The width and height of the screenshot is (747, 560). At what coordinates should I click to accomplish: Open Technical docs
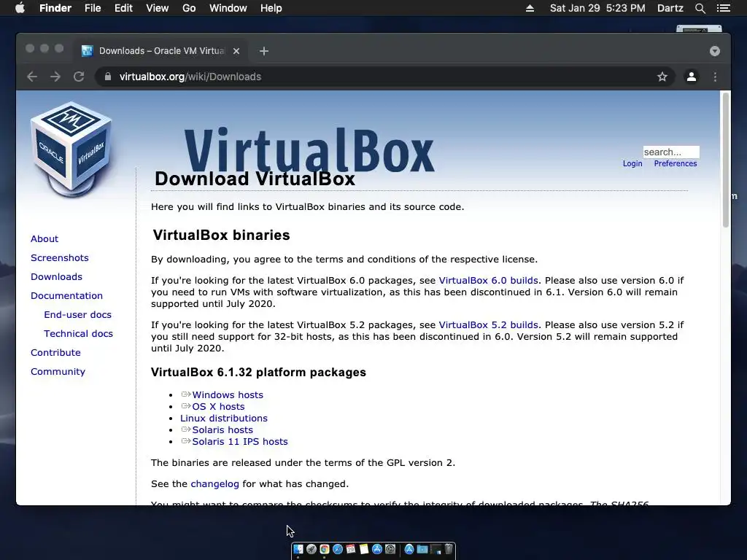78,334
